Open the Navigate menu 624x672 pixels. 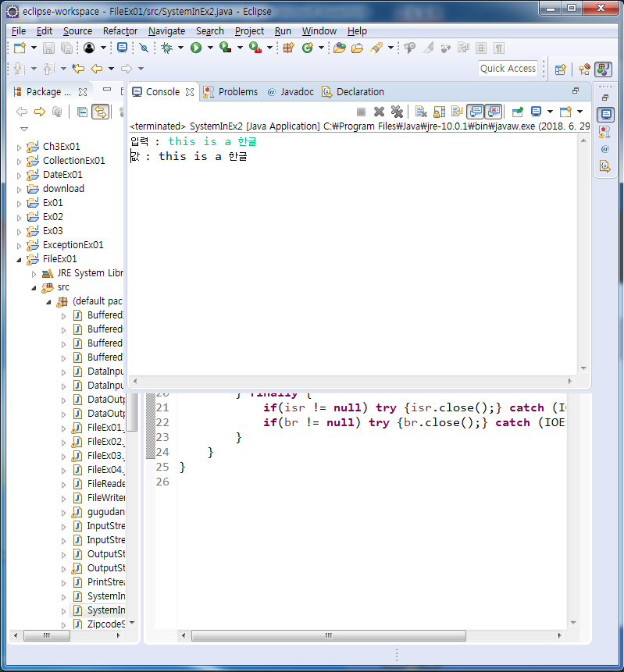166,31
